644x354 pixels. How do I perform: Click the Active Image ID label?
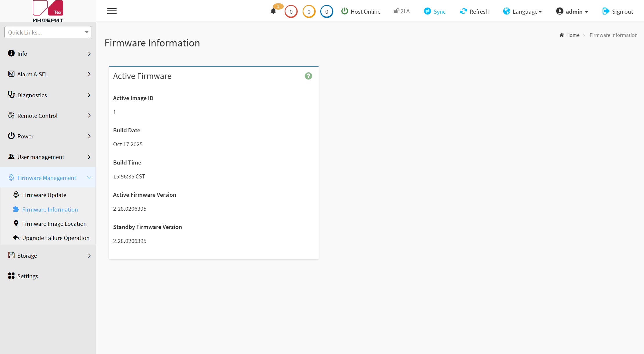[x=133, y=98]
